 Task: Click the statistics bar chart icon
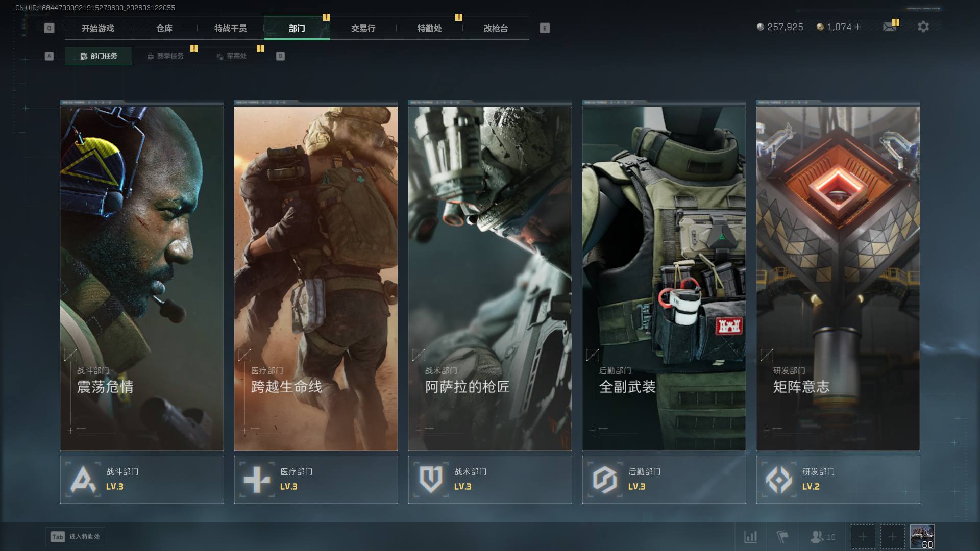[750, 536]
